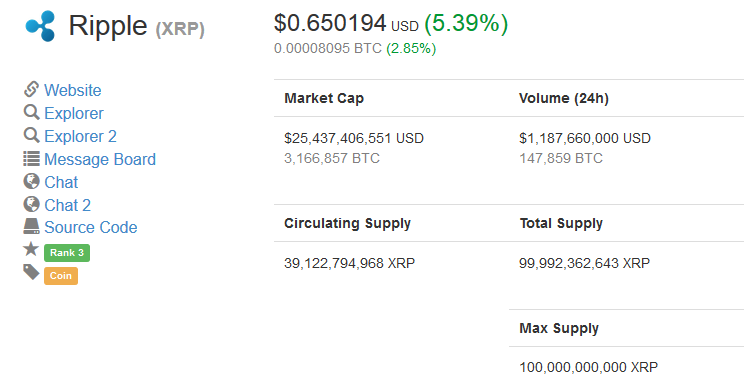Open the Explorer 2 link
The image size is (751, 388).
(80, 136)
